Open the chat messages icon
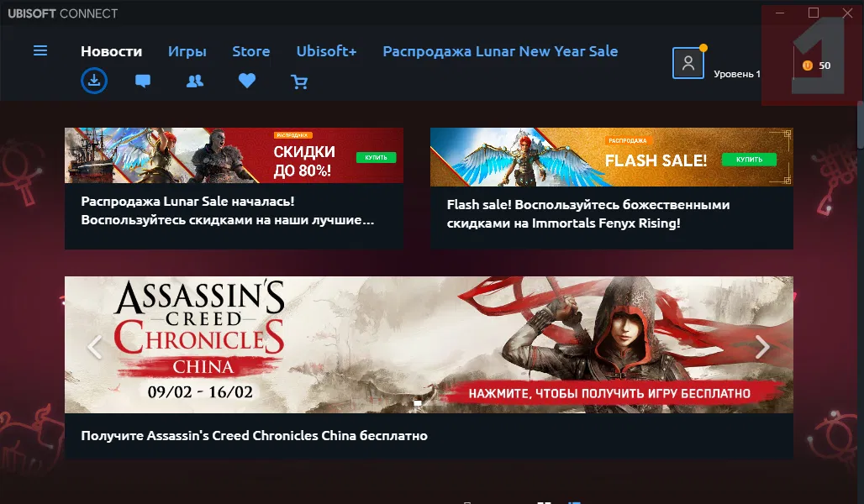Viewport: 864px width, 504px height. point(143,81)
